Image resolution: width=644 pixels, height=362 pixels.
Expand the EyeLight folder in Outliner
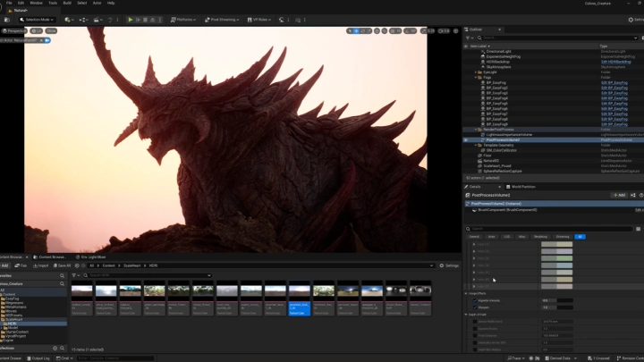click(476, 72)
